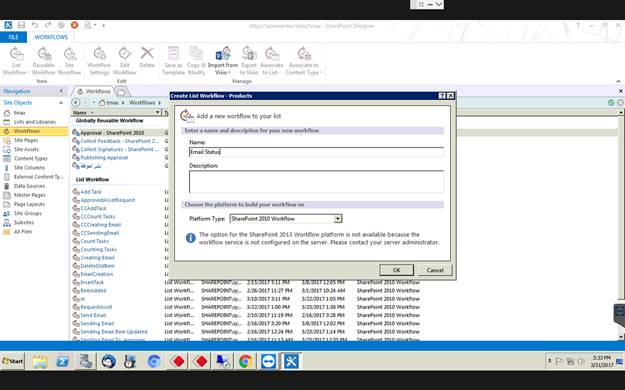The height and width of the screenshot is (390, 625).
Task: Open Chrome from the taskbar
Action: (x=246, y=361)
